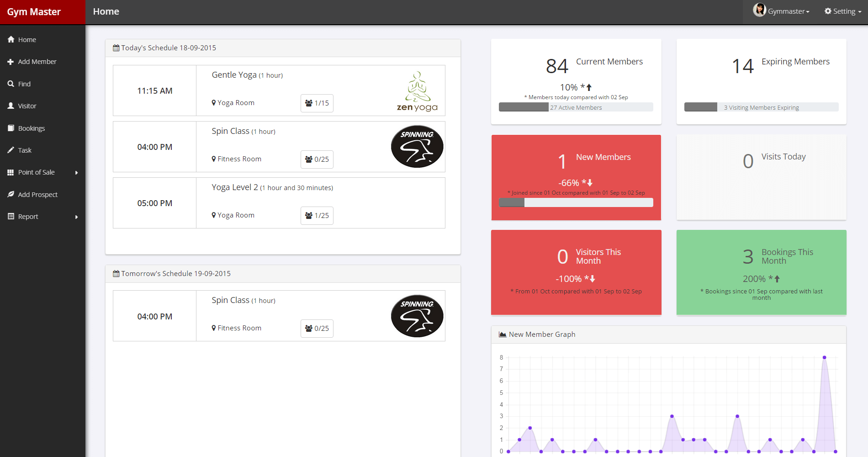Viewport: 868px width, 457px height.
Task: Open the Gymmaster user dropdown
Action: tap(782, 11)
